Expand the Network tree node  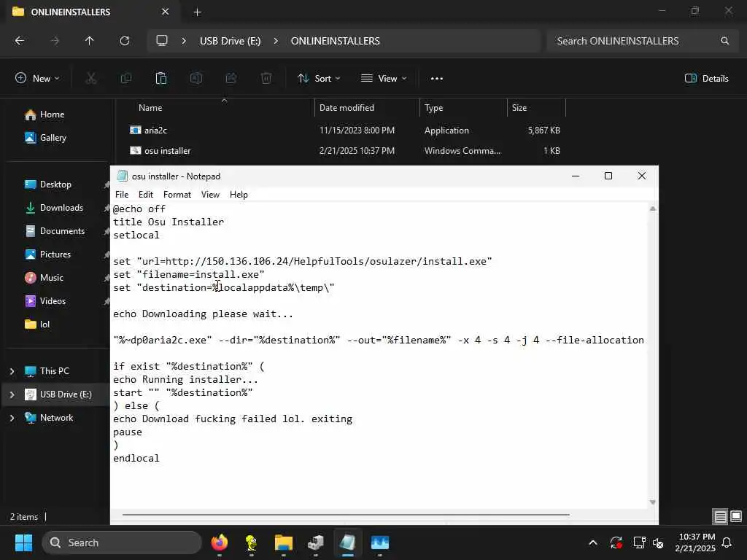pyautogui.click(x=12, y=418)
